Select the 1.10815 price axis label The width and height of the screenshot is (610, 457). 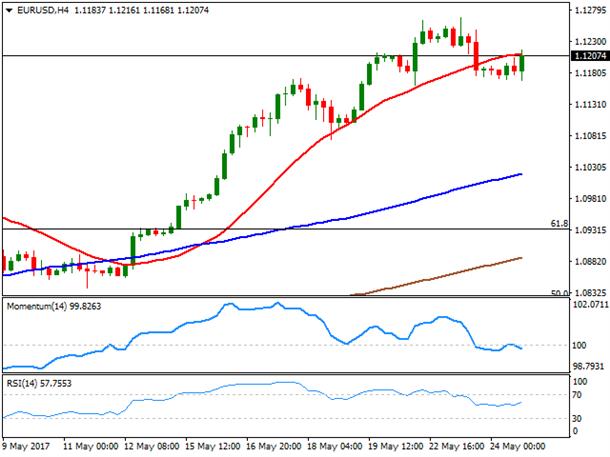(x=590, y=136)
